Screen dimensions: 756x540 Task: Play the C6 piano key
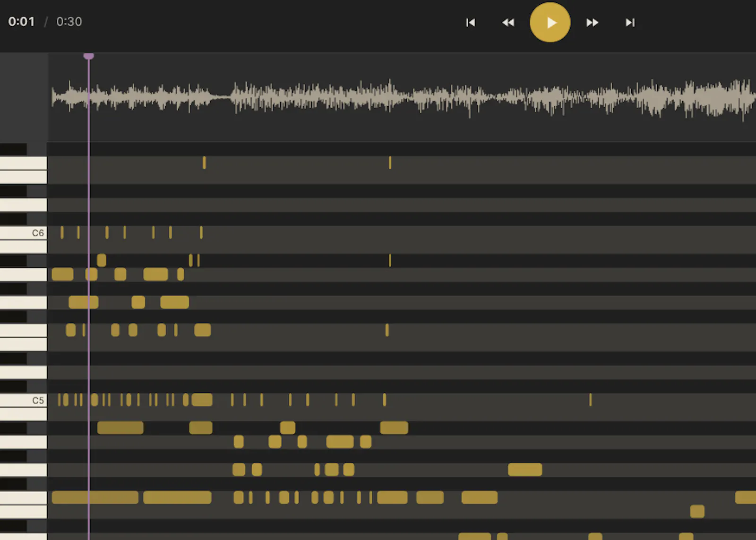coord(23,233)
